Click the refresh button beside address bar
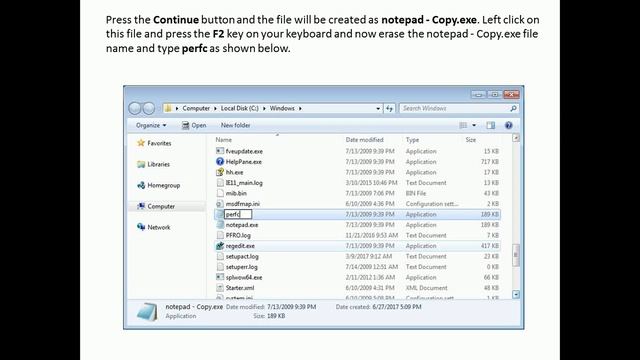 [x=389, y=108]
